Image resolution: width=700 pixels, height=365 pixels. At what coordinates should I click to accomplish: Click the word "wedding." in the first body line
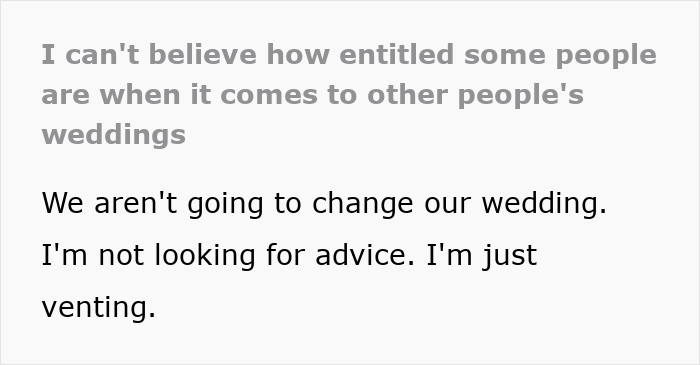(544, 204)
